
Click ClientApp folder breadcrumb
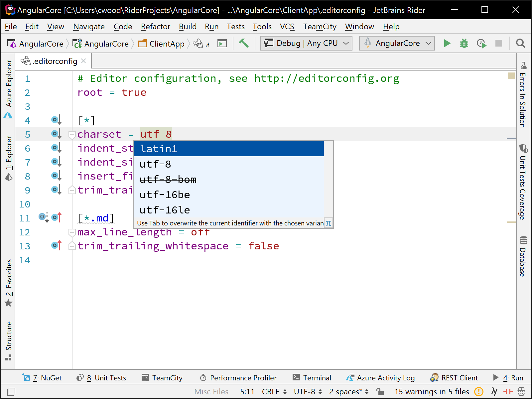[x=161, y=44]
